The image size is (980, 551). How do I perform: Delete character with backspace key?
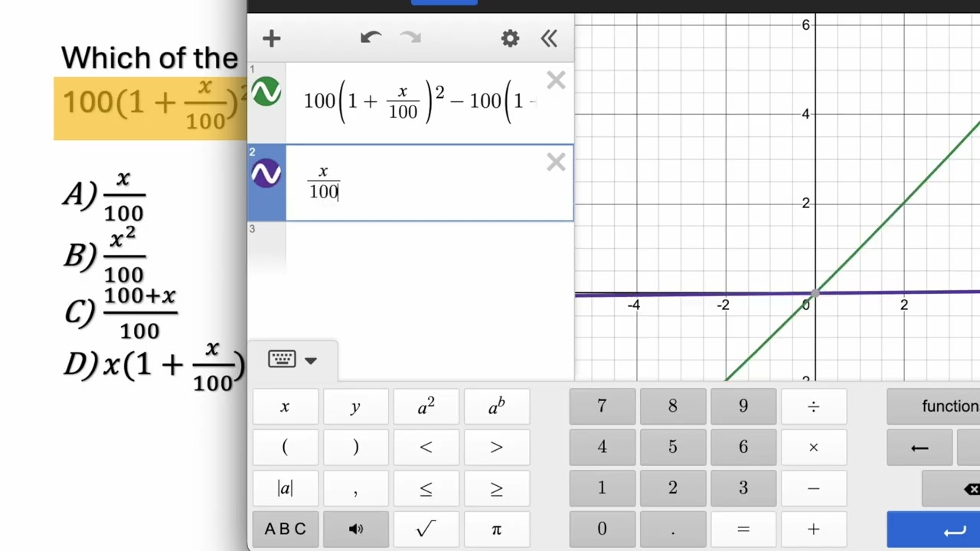click(x=952, y=489)
